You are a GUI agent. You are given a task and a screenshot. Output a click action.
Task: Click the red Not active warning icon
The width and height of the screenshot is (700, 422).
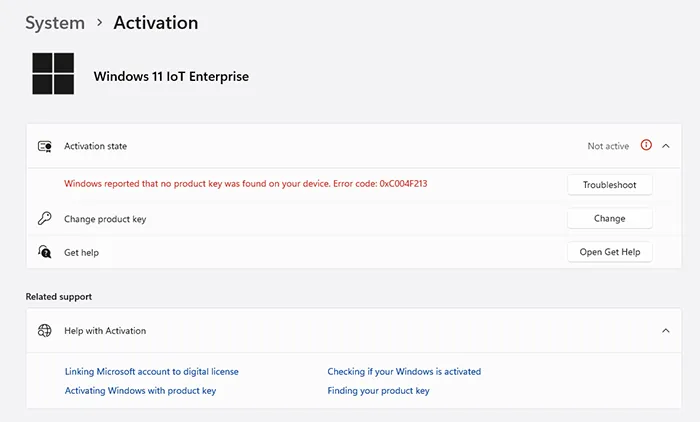(646, 145)
